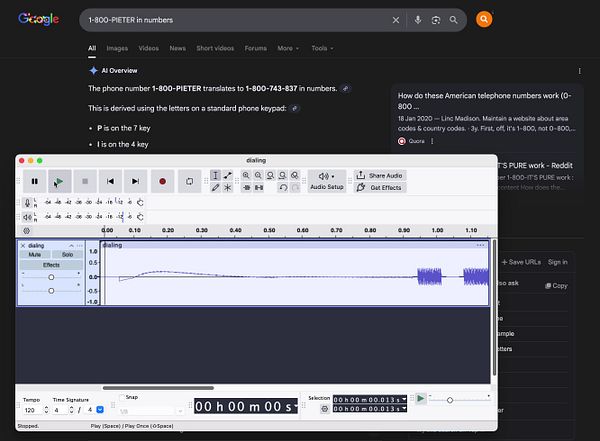
Task: Click the Selection settings gear icon
Action: tap(324, 409)
